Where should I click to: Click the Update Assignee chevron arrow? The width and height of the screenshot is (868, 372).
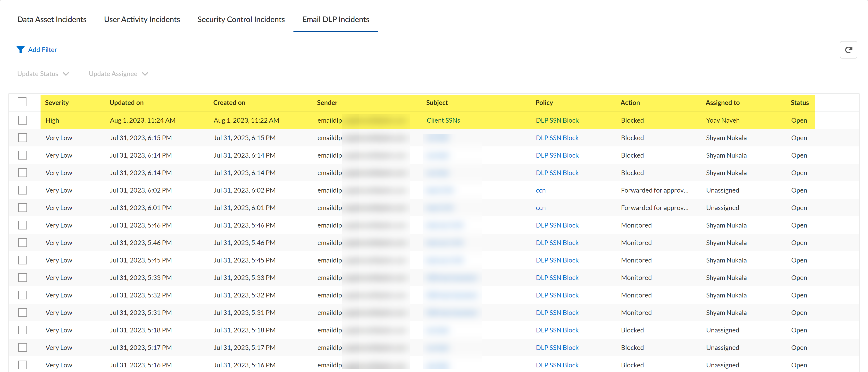(145, 74)
